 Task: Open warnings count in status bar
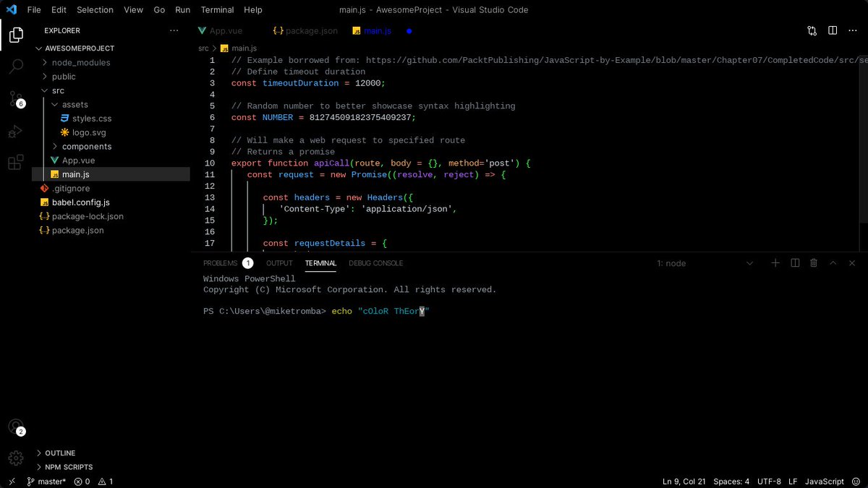[x=106, y=481]
